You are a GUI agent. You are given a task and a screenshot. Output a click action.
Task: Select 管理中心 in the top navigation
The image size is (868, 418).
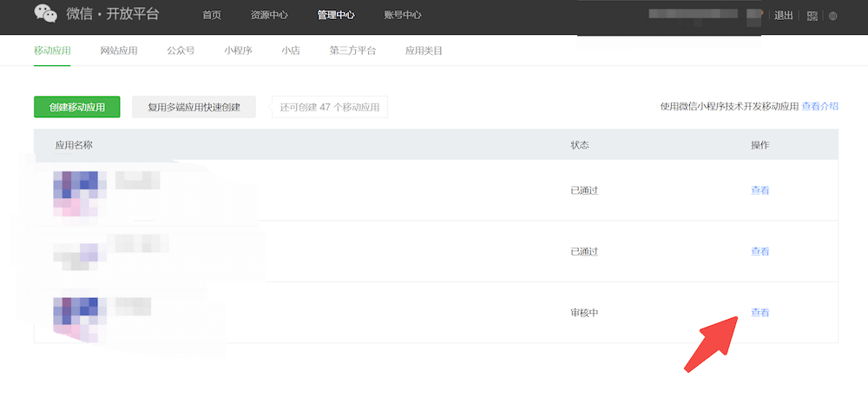[x=336, y=16]
